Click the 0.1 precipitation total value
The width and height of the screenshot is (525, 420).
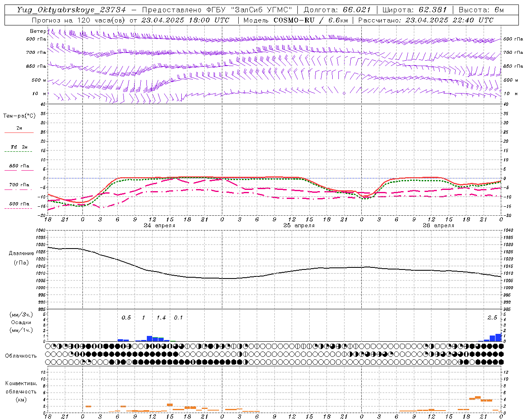(x=178, y=318)
